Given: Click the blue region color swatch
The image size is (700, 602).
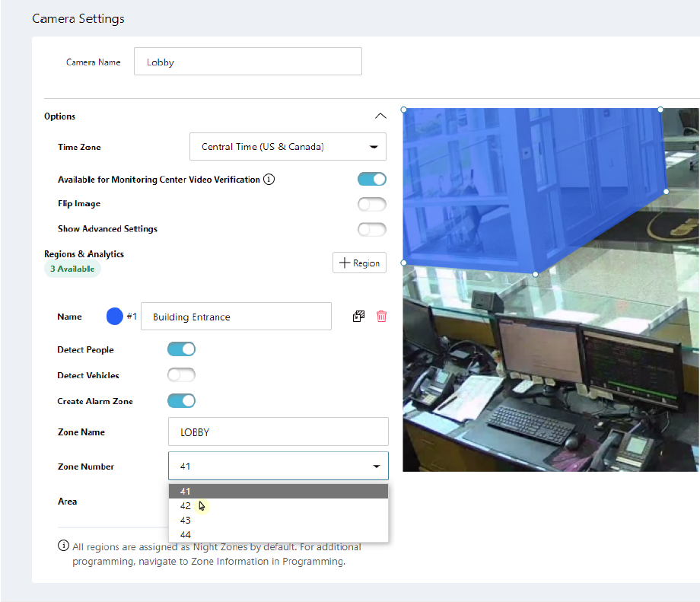Looking at the screenshot, I should click(115, 317).
